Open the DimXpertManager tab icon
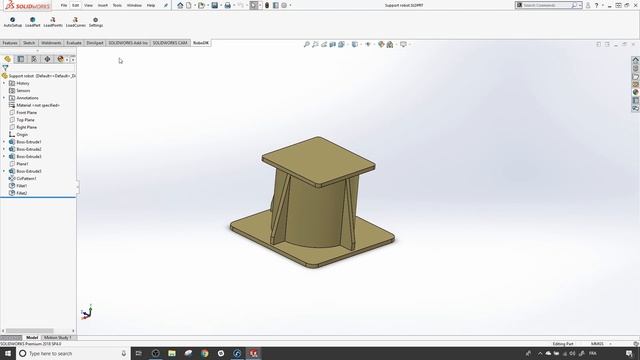Viewport: 640px width, 360px height. pos(47,59)
